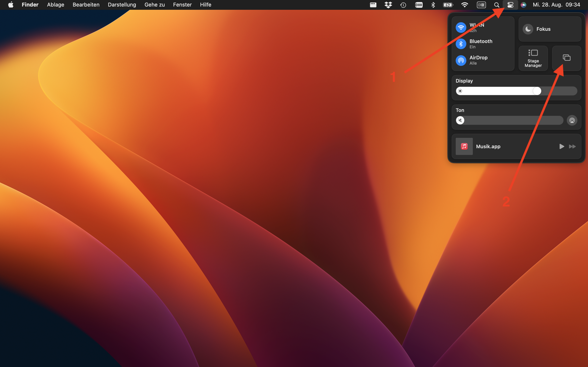Open the Darstellung menu
Viewport: 588px width, 367px height.
click(x=121, y=5)
